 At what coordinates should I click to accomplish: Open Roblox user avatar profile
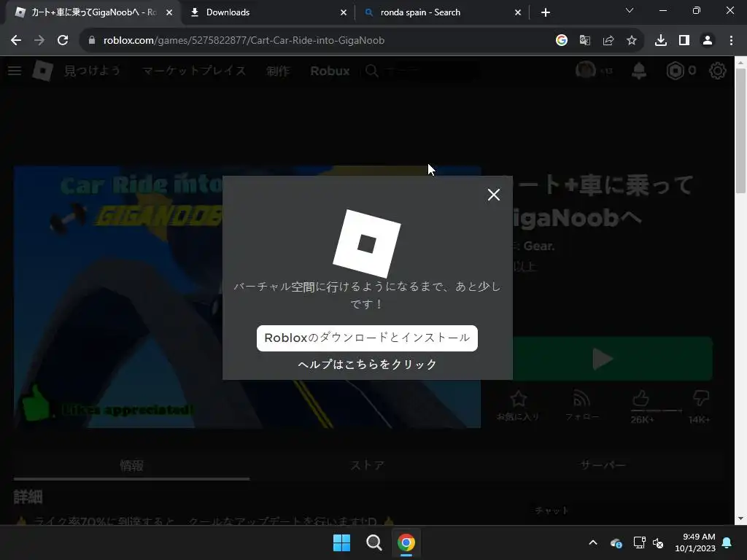(x=586, y=71)
